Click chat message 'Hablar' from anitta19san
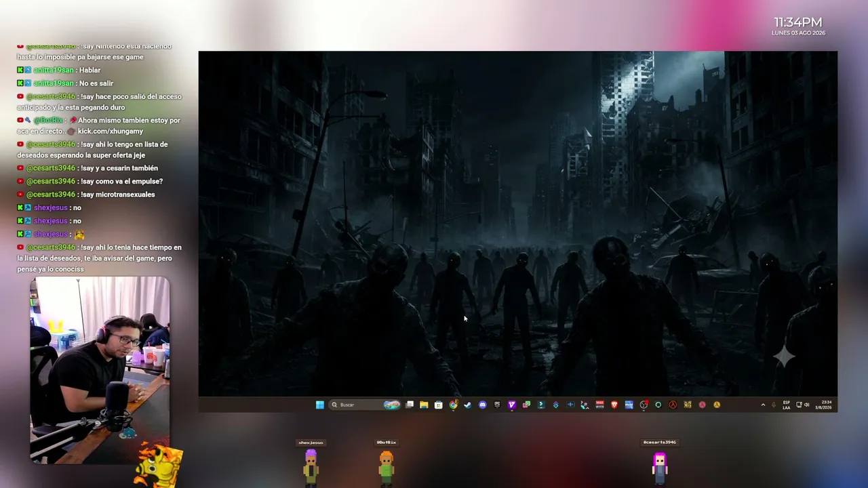Image resolution: width=868 pixels, height=488 pixels. [90, 70]
